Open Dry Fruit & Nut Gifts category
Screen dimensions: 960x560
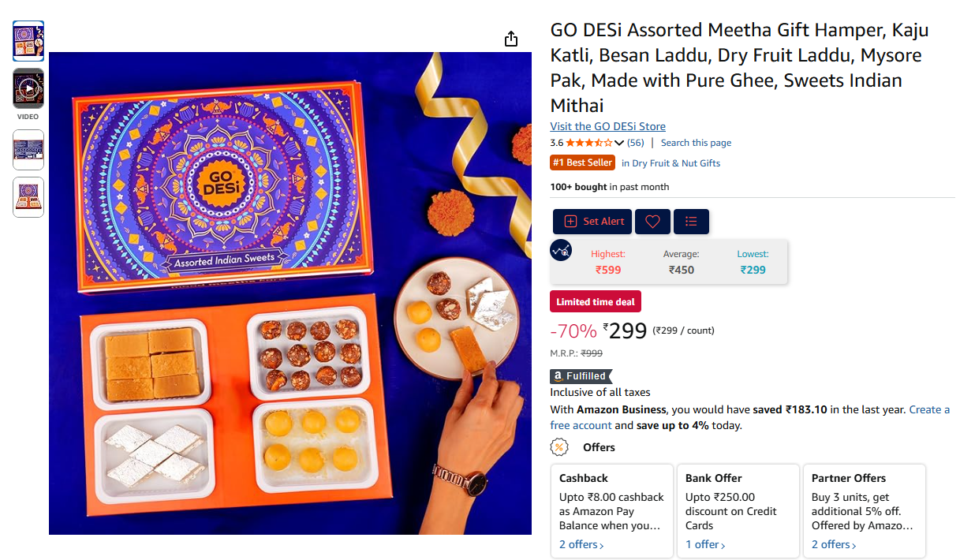coord(671,163)
